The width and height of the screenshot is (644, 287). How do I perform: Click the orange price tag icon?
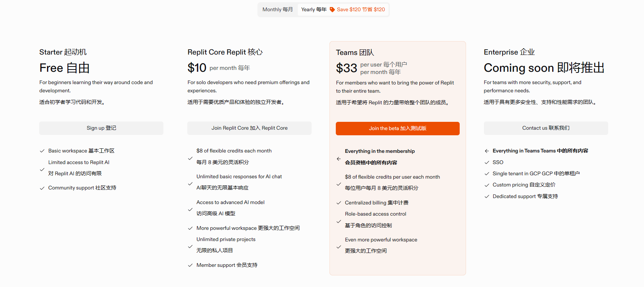pos(332,10)
